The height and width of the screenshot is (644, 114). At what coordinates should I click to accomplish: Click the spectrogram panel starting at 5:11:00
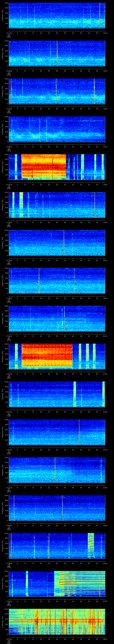[57, 16]
